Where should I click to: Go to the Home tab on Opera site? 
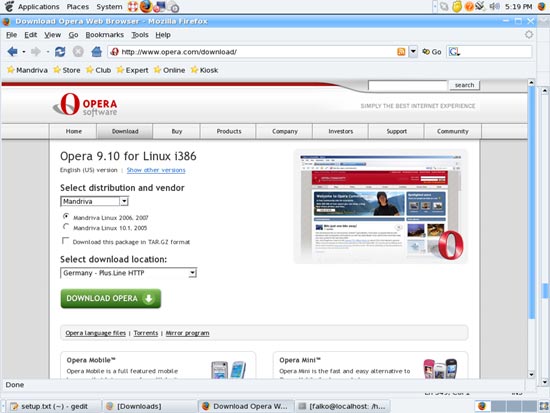click(x=73, y=131)
